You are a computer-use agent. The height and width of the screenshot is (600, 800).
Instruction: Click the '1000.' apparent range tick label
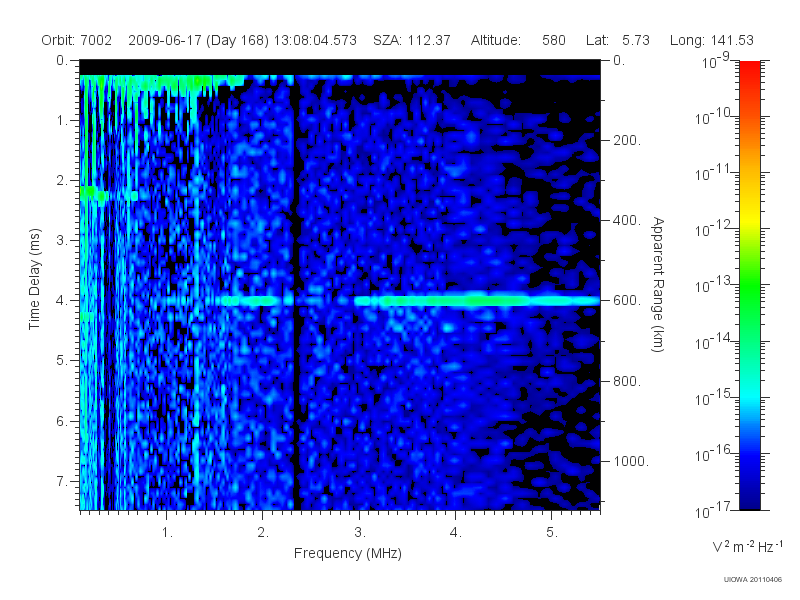631,461
